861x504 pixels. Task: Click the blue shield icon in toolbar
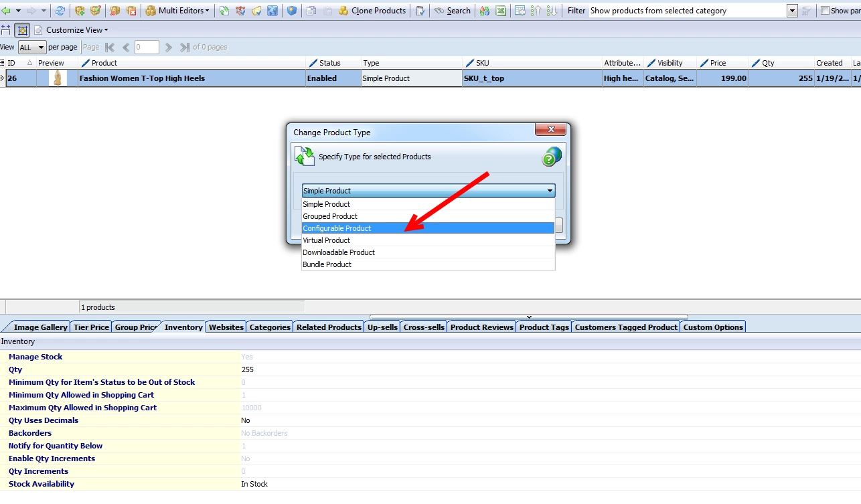tap(291, 11)
